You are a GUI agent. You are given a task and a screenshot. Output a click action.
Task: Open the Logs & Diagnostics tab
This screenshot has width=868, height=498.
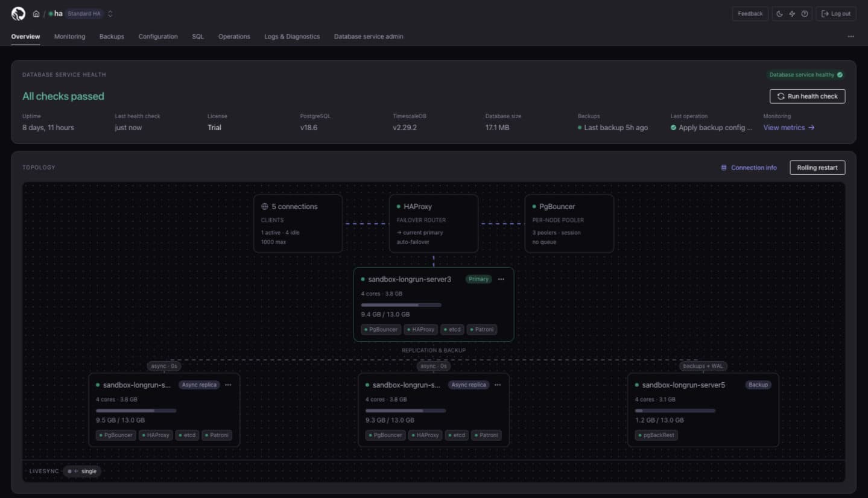[292, 37]
